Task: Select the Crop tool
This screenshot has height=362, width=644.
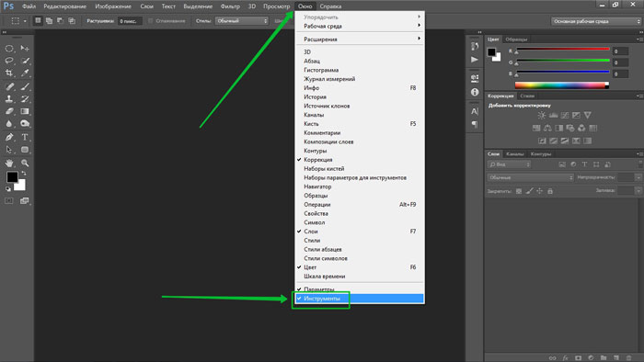Action: click(9, 73)
